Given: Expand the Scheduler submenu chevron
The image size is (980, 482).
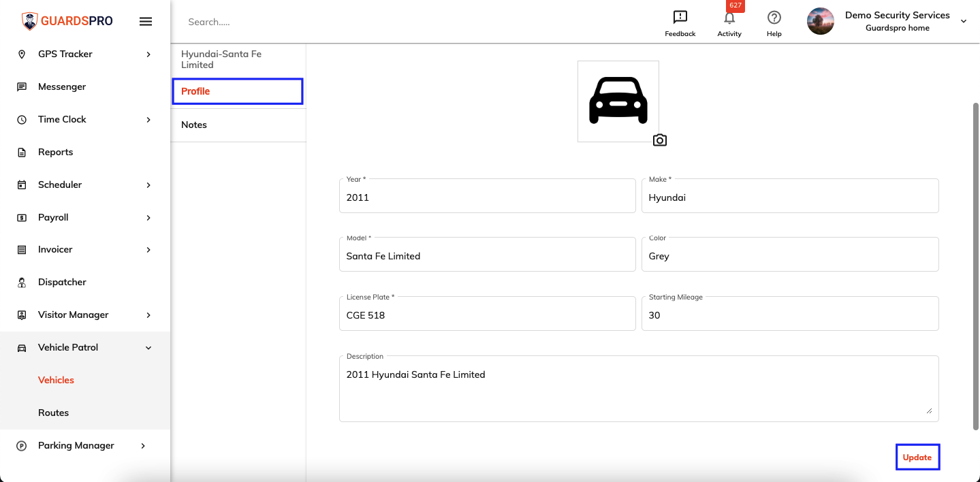Looking at the screenshot, I should (148, 185).
